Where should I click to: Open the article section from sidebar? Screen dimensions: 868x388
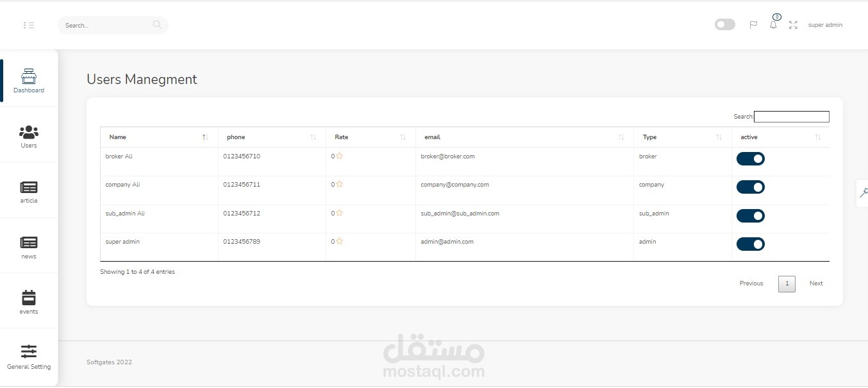(x=28, y=190)
